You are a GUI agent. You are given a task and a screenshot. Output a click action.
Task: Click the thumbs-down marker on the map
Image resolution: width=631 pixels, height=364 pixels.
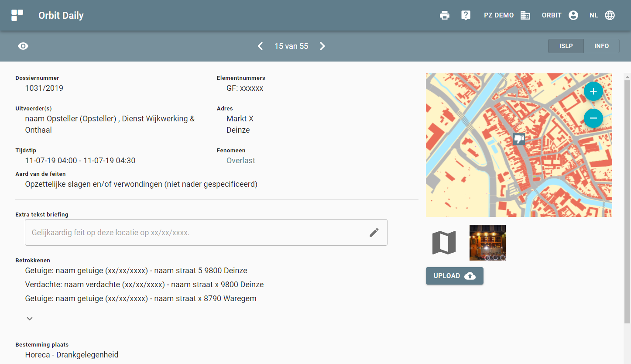pyautogui.click(x=519, y=139)
